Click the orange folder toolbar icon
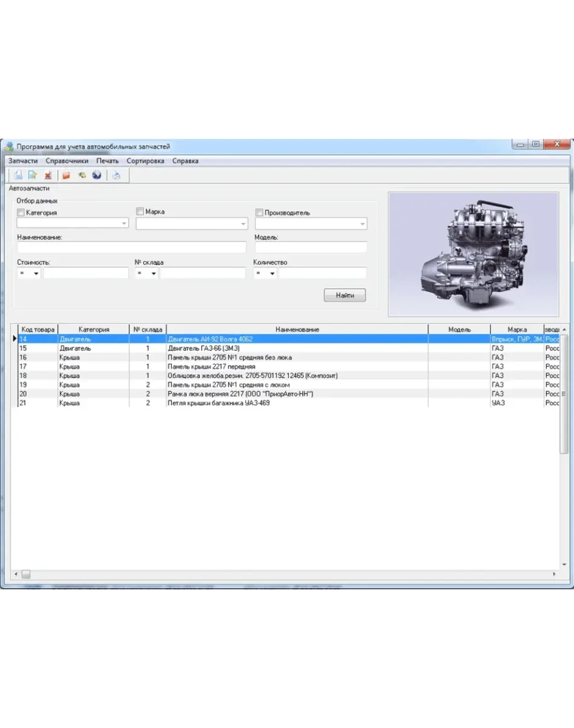Image resolution: width=574 pixels, height=728 pixels. [x=66, y=176]
